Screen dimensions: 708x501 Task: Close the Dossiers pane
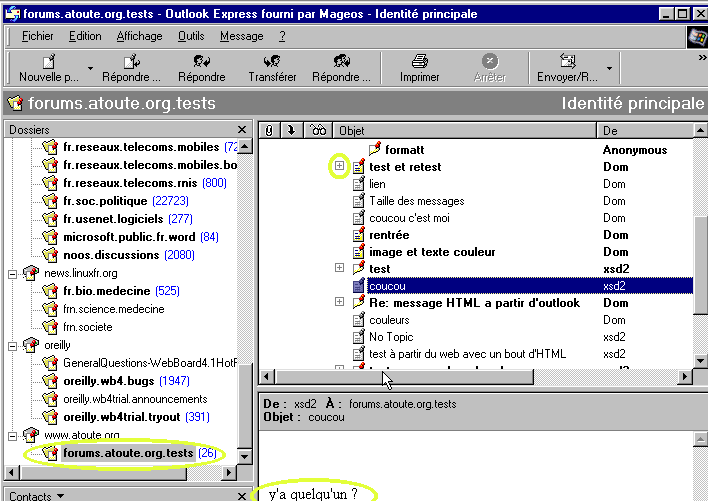(242, 130)
